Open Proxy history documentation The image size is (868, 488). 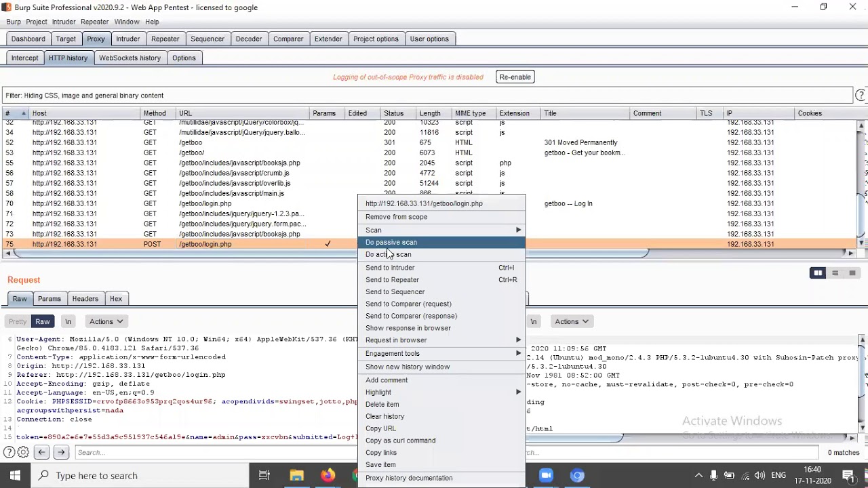(441, 478)
